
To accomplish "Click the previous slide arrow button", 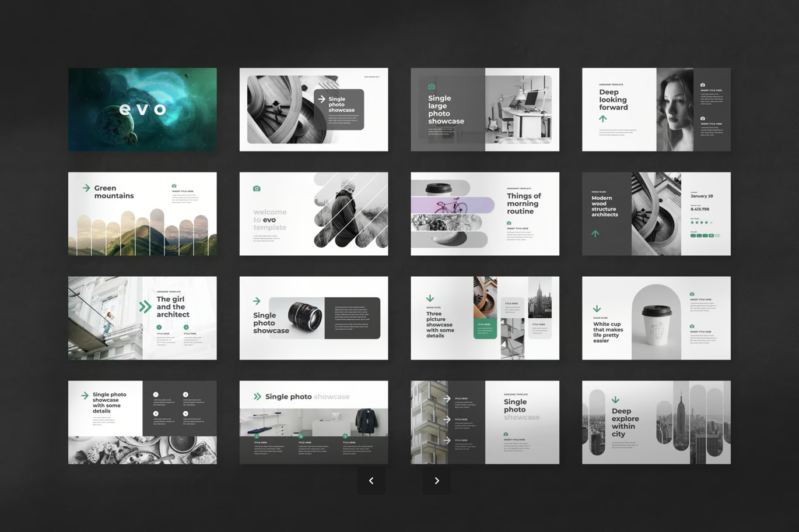I will coord(372,481).
